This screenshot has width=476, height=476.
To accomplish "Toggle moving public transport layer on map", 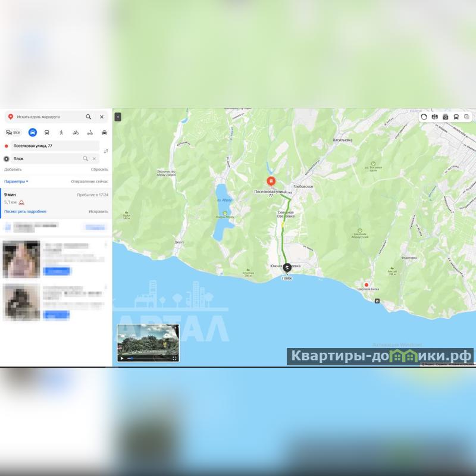I will [x=456, y=117].
